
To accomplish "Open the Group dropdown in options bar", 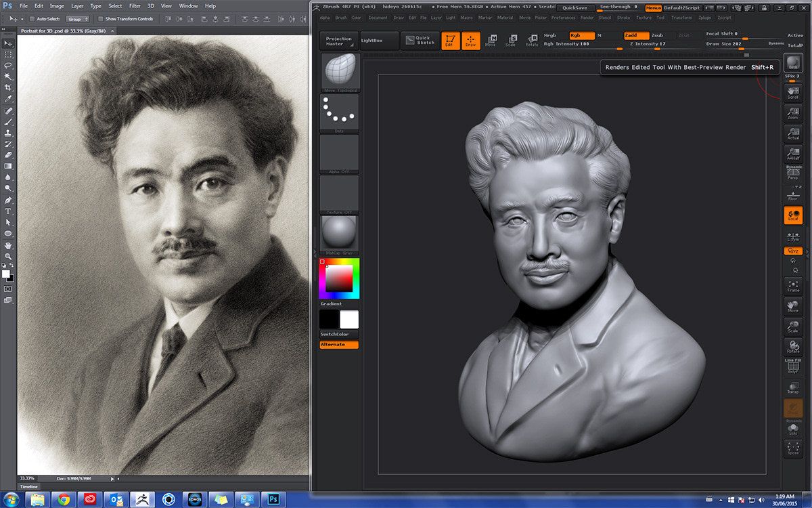I will pyautogui.click(x=78, y=19).
